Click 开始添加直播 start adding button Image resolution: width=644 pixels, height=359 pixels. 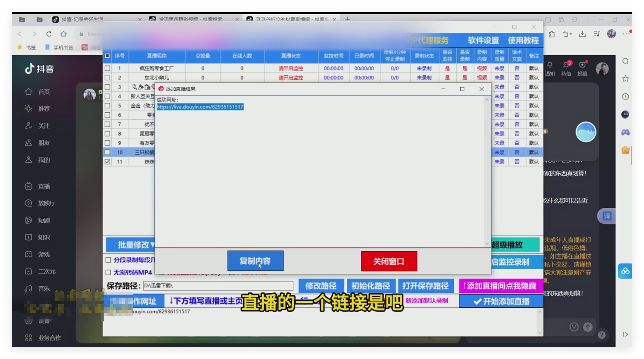[501, 301]
